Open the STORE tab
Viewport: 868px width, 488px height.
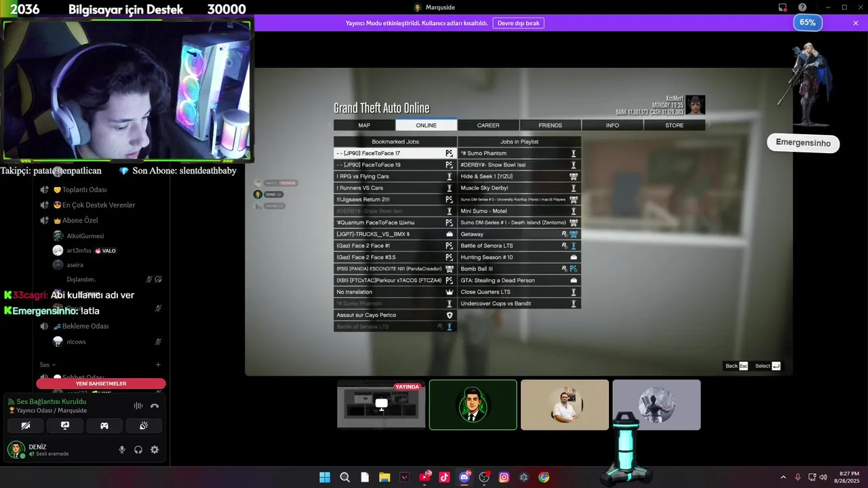[x=674, y=125]
